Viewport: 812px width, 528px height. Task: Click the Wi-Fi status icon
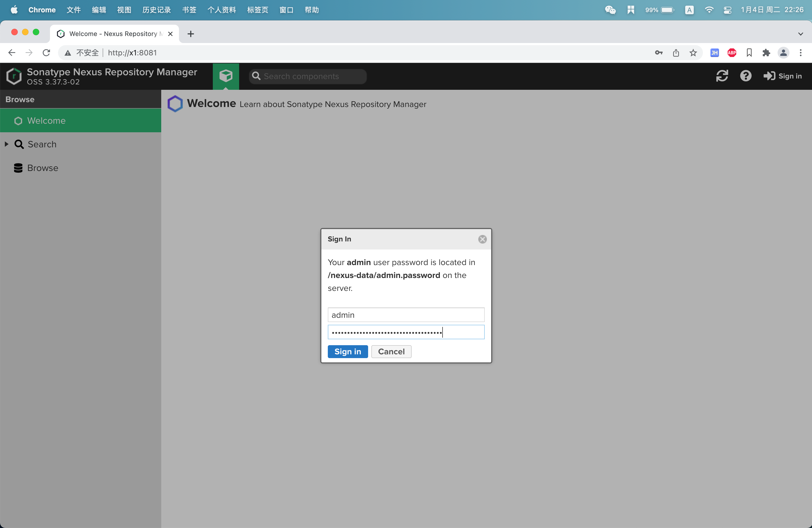click(x=709, y=10)
